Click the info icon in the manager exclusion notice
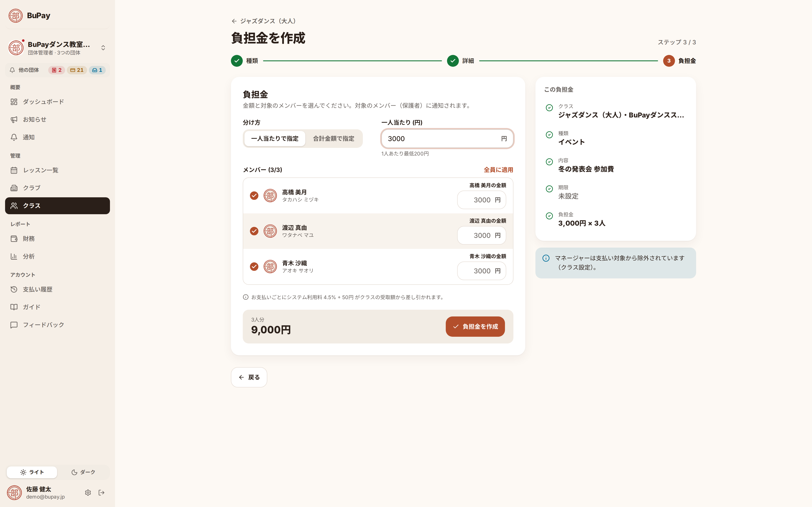The image size is (812, 507). 546,258
